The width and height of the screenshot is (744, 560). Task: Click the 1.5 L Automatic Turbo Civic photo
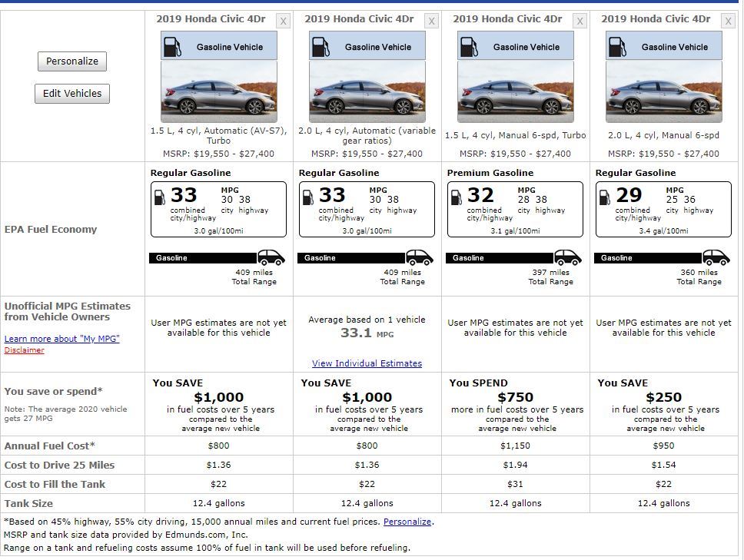click(x=219, y=91)
